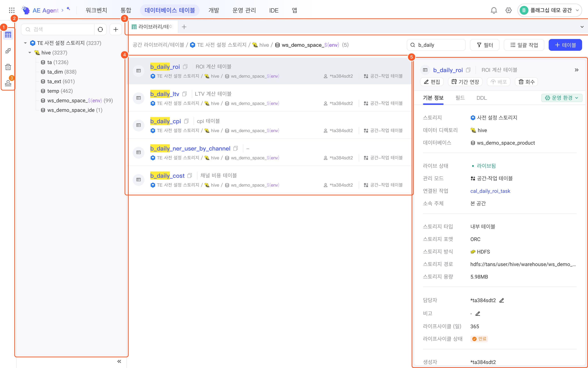
Task: Add a new tab with plus
Action: [x=184, y=27]
